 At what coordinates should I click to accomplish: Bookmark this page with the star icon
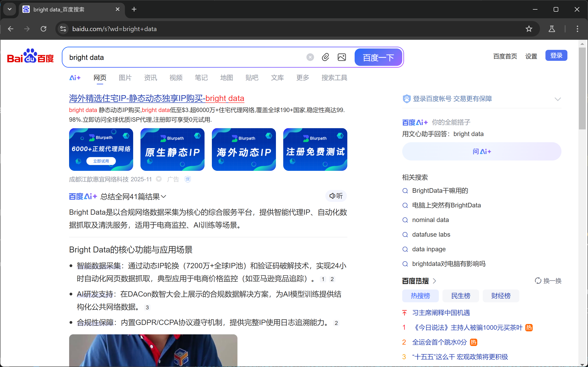pyautogui.click(x=529, y=29)
